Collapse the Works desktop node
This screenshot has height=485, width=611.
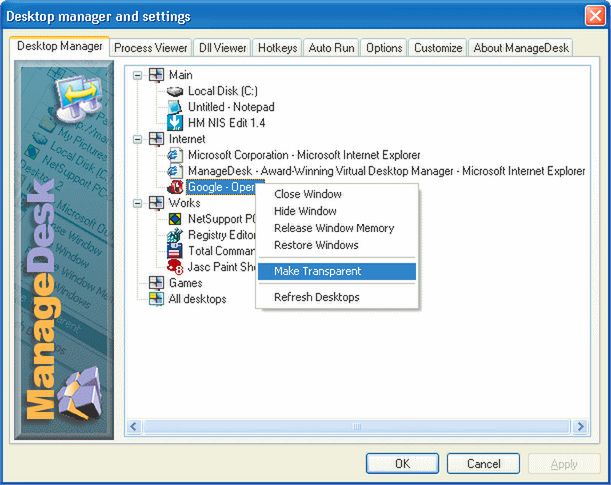click(138, 203)
